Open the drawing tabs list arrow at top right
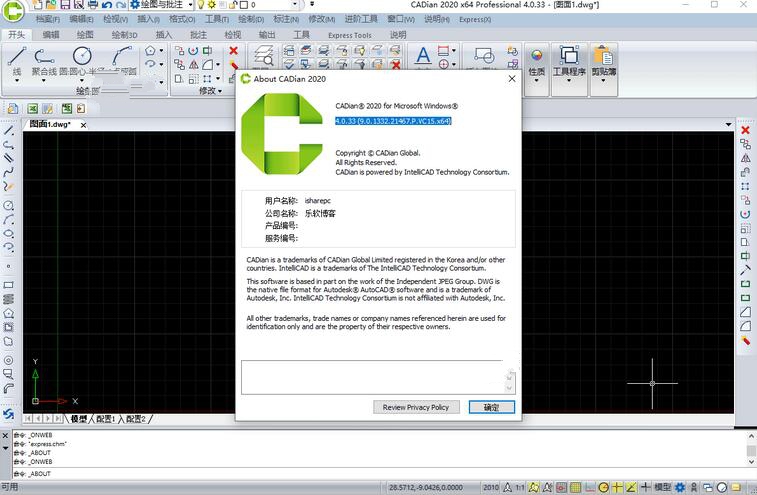Screen dimensions: 757x495 point(728,125)
